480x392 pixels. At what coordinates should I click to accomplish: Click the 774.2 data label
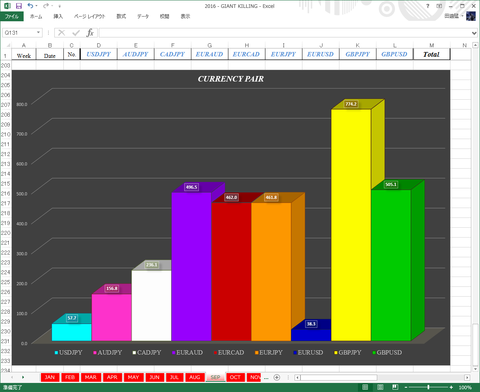(x=351, y=104)
